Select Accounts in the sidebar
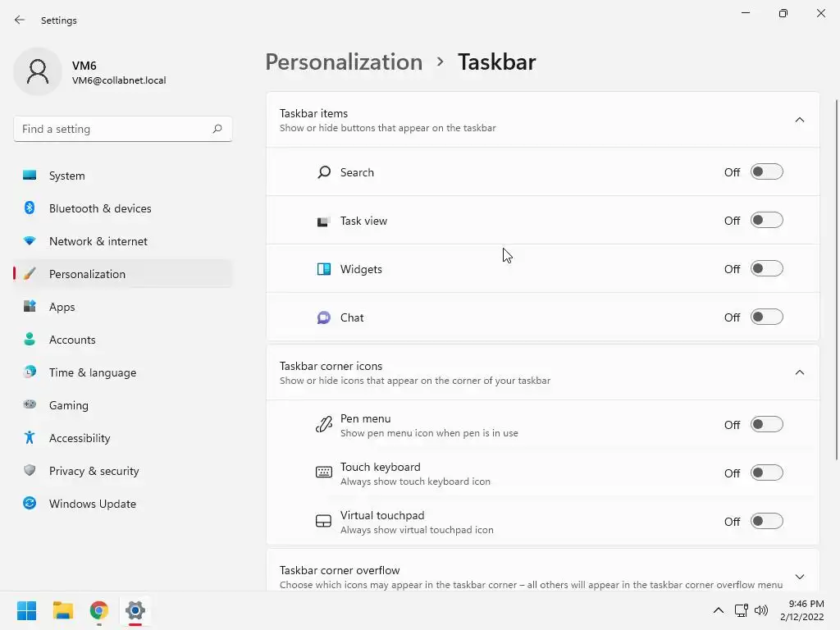 (123, 339)
